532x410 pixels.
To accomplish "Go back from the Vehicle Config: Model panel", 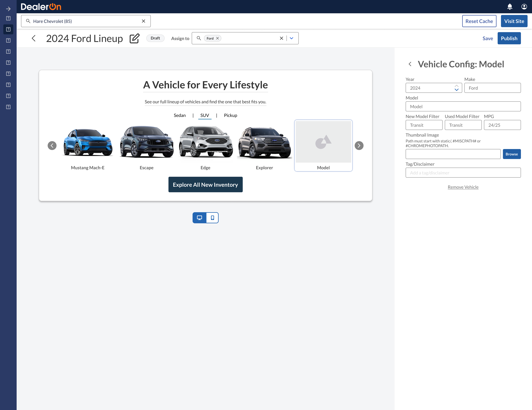I will point(410,64).
